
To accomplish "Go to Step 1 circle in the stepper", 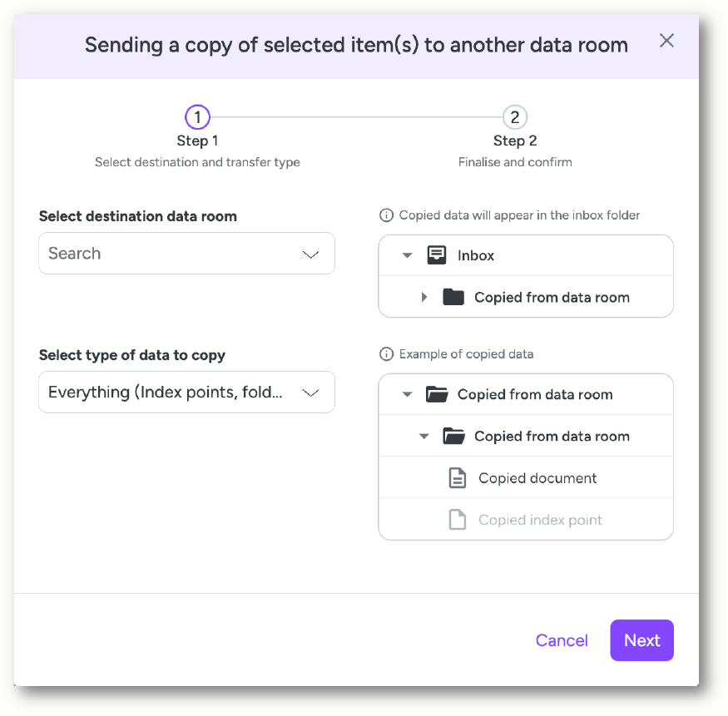I will tap(197, 117).
